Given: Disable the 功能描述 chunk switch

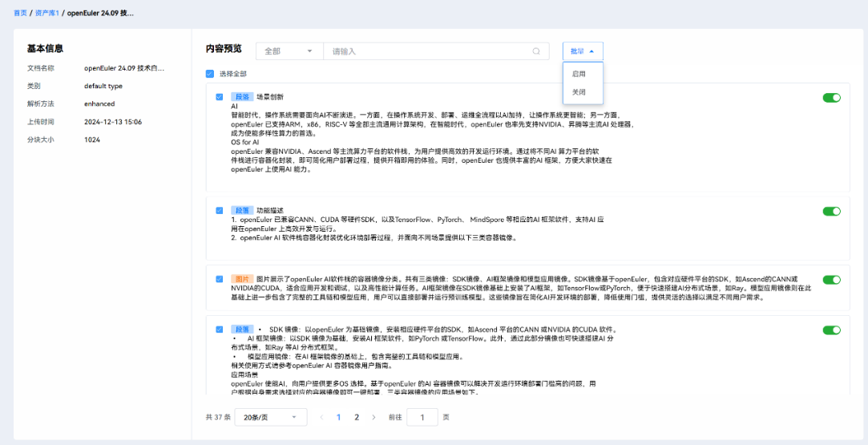Looking at the screenshot, I should 831,211.
